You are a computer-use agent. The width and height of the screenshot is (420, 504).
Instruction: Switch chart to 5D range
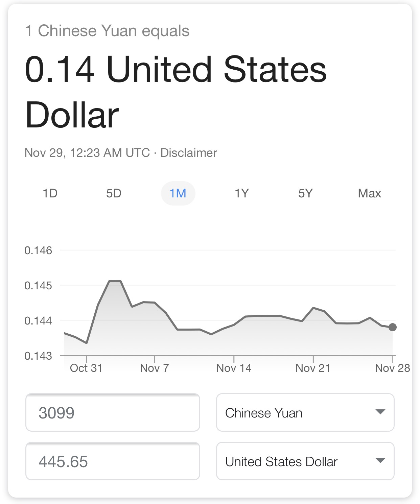point(114,193)
